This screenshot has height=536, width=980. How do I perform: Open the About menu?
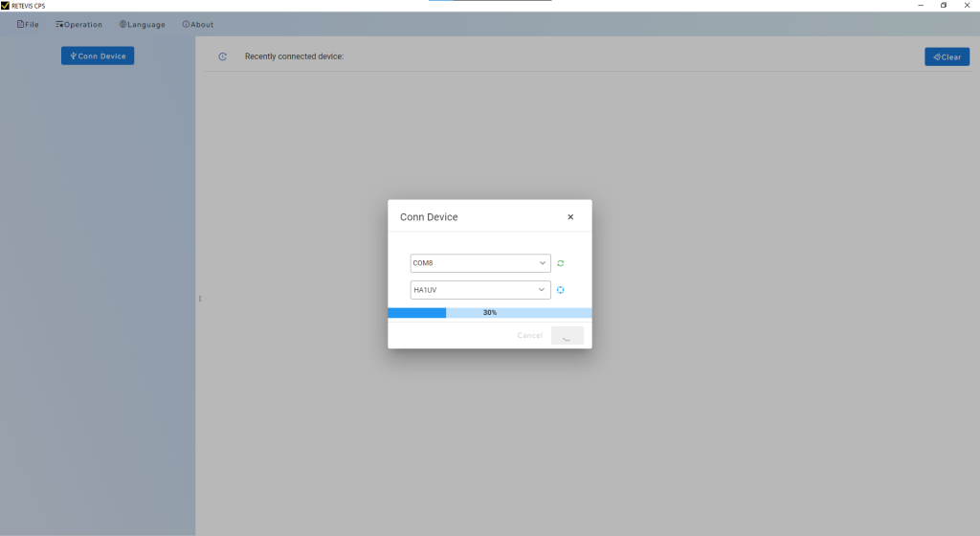point(197,24)
